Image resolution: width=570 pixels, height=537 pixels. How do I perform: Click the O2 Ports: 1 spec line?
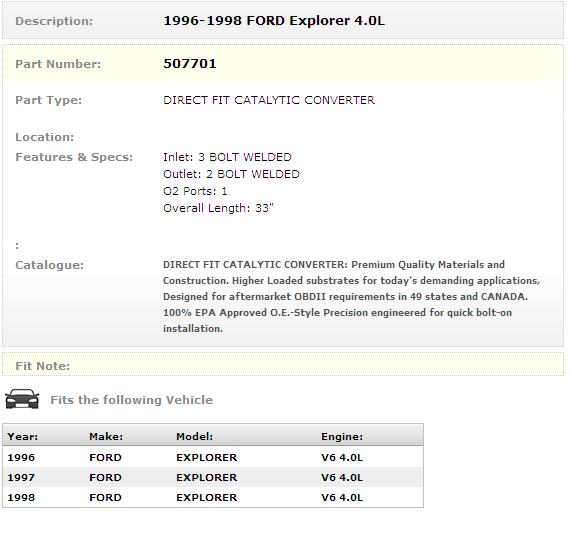[x=195, y=191]
